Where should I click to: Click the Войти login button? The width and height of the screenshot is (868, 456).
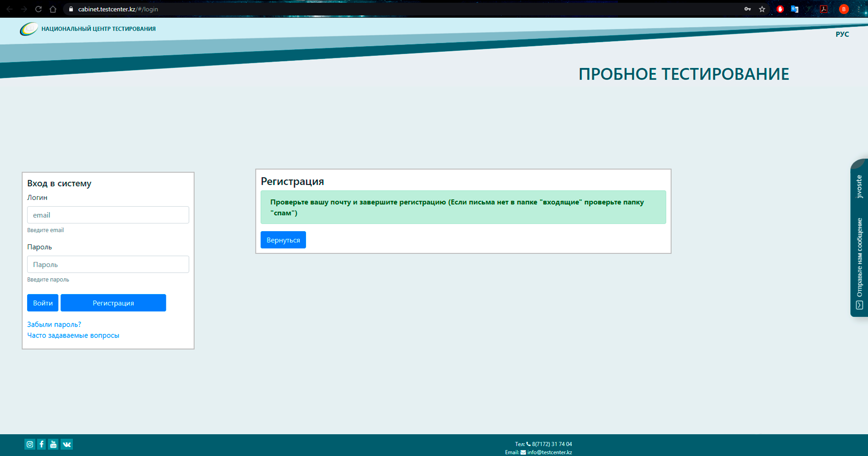pos(42,303)
